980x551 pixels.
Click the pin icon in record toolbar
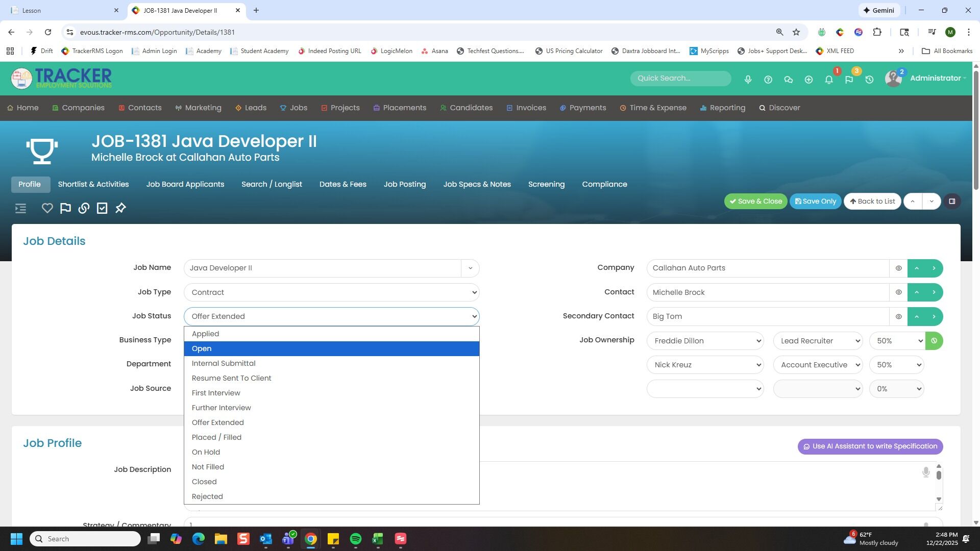[x=120, y=208]
